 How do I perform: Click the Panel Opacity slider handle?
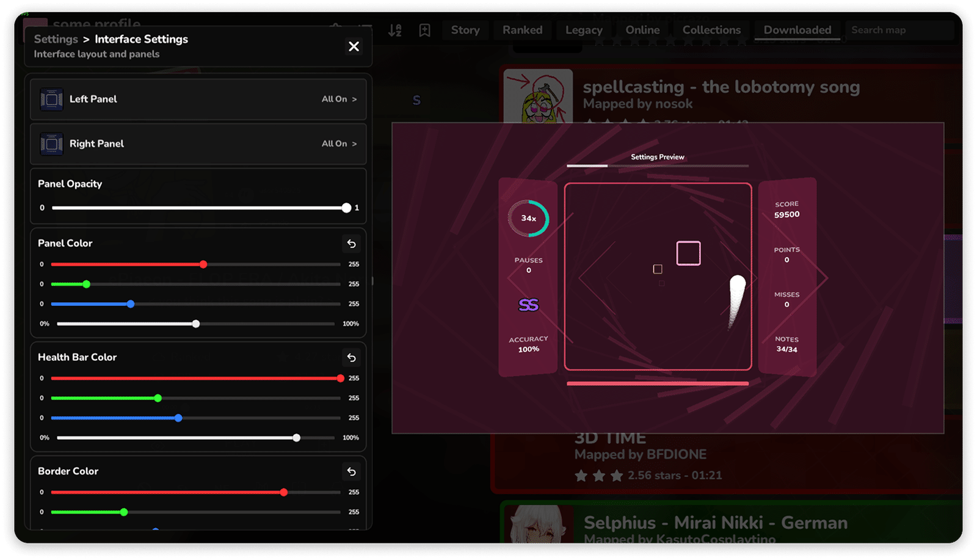346,208
